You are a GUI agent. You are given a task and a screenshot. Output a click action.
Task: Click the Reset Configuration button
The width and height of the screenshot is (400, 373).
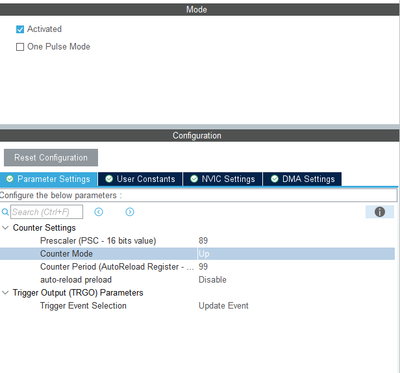(x=51, y=158)
